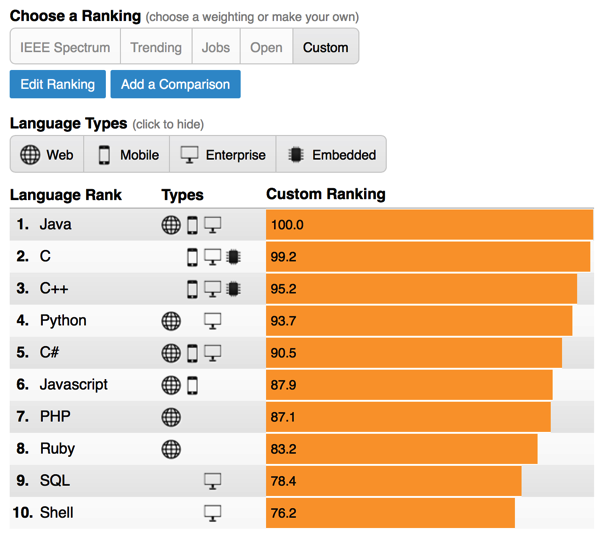Switch to the Trending ranking tab

tap(156, 46)
